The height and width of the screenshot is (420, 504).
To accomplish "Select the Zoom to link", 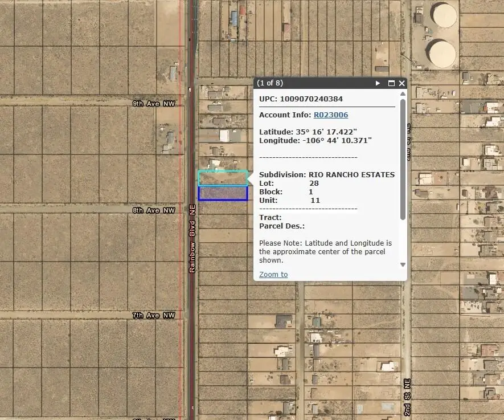I will pyautogui.click(x=273, y=274).
